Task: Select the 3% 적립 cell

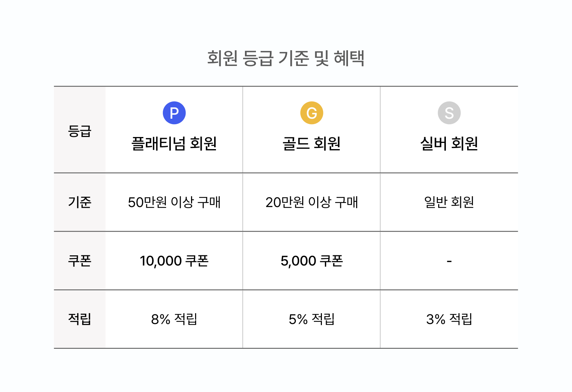Action: tap(449, 319)
